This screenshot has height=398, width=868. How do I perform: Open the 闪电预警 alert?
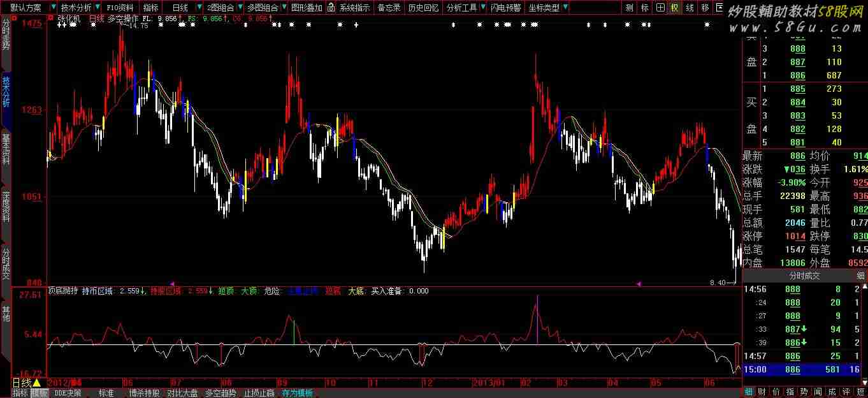pyautogui.click(x=505, y=8)
